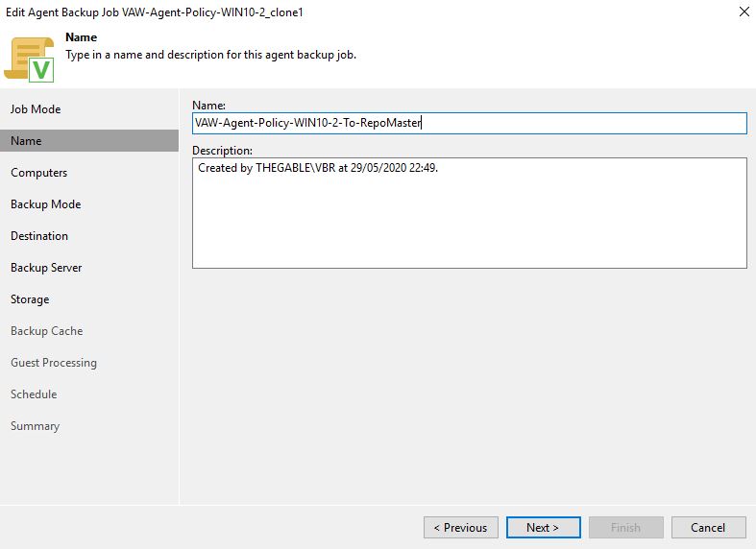This screenshot has height=549, width=756.
Task: Go back with the Previous button
Action: (x=461, y=527)
